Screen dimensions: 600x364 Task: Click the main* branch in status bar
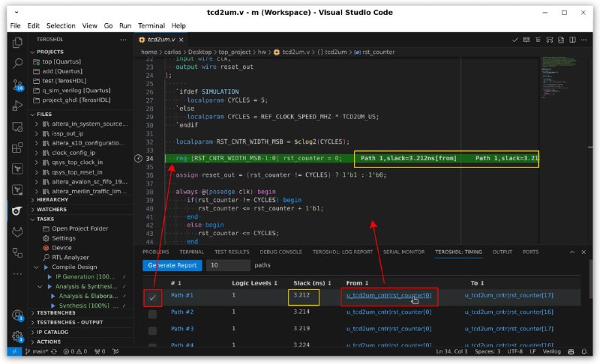click(36, 351)
